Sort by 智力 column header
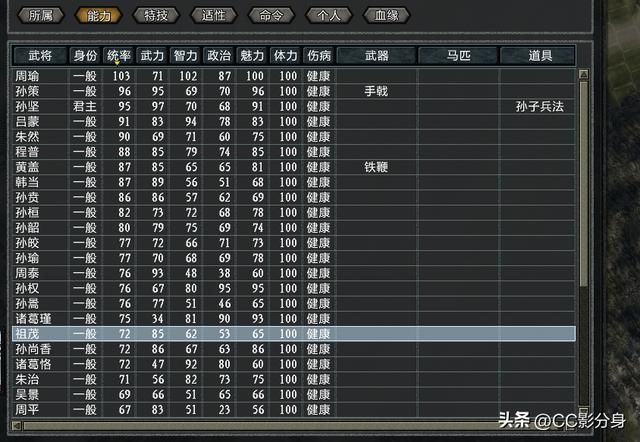 185,56
